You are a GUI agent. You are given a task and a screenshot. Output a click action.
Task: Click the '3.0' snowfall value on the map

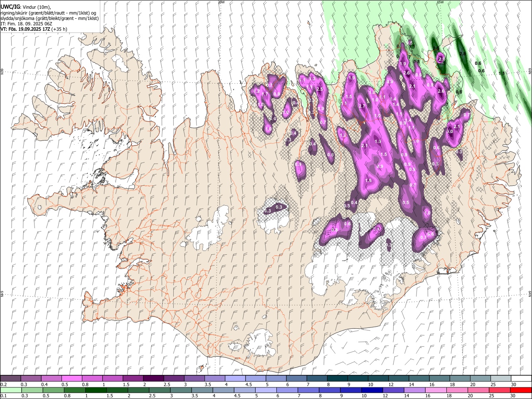tap(450, 131)
